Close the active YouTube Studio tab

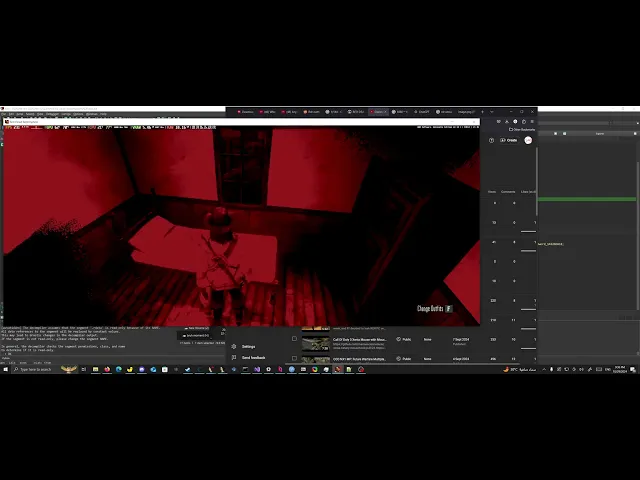385,111
